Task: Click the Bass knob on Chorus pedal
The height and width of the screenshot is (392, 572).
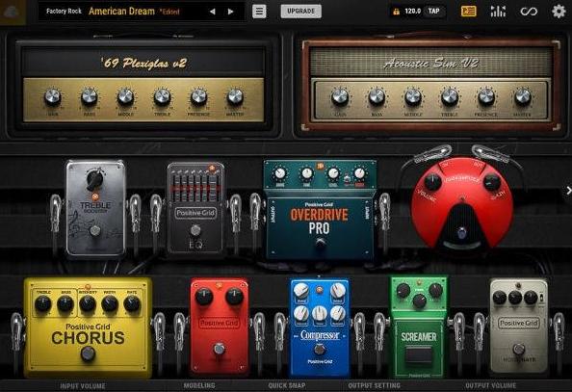Action: pos(65,304)
